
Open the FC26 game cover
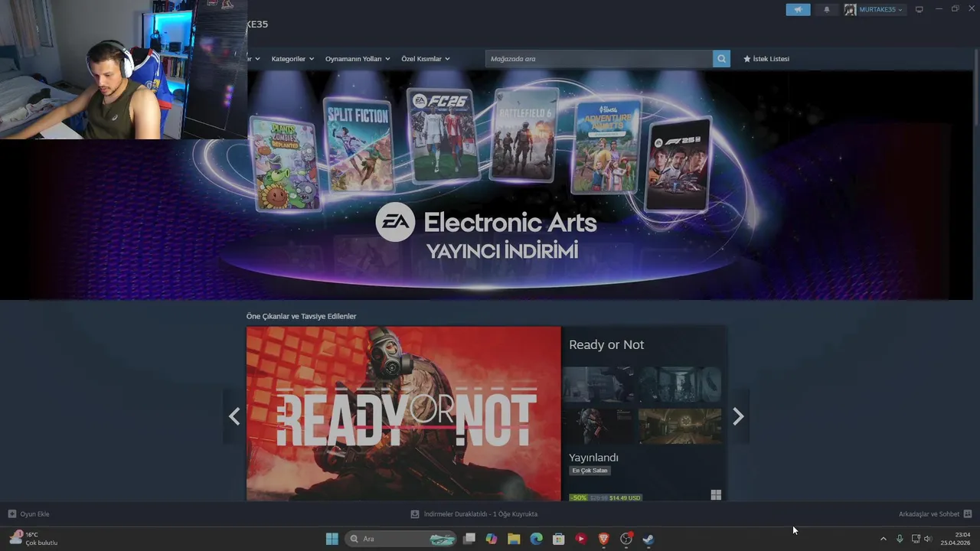443,135
